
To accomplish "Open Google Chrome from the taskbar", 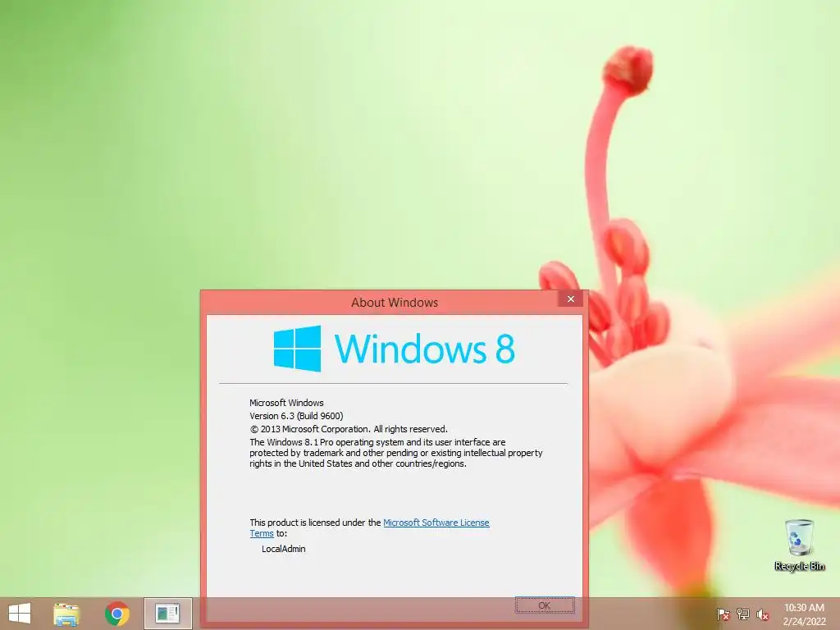I will coord(116,614).
